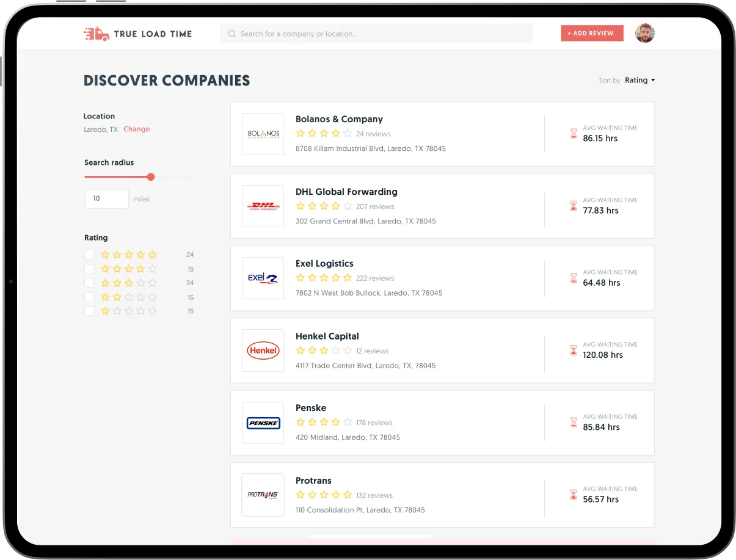Click the 132 reviews text

(374, 495)
